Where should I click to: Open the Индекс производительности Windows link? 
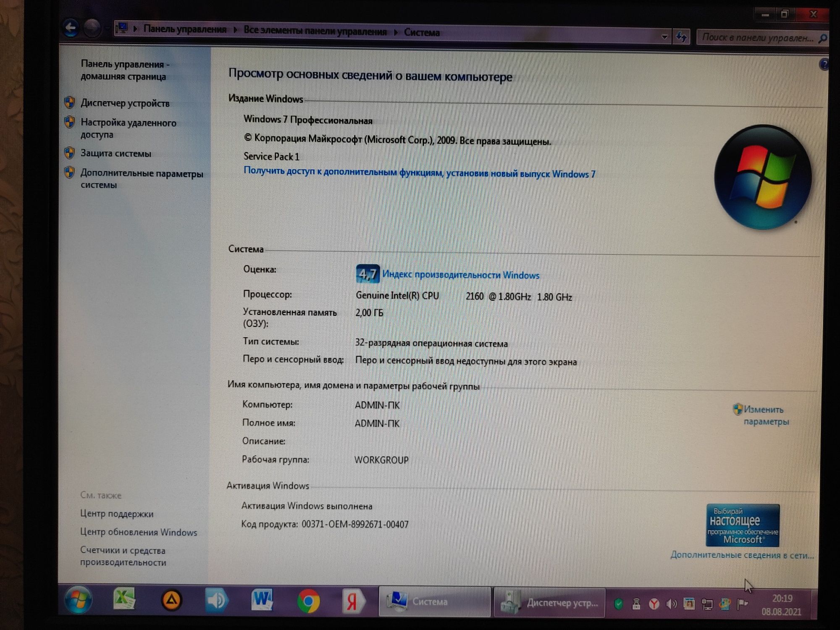point(461,275)
